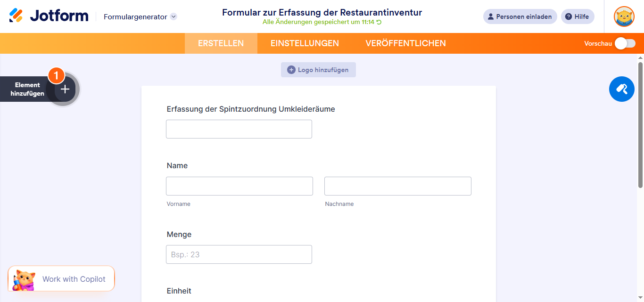Image resolution: width=644 pixels, height=302 pixels.
Task: Click the Copilot cat icon
Action: pos(23,278)
